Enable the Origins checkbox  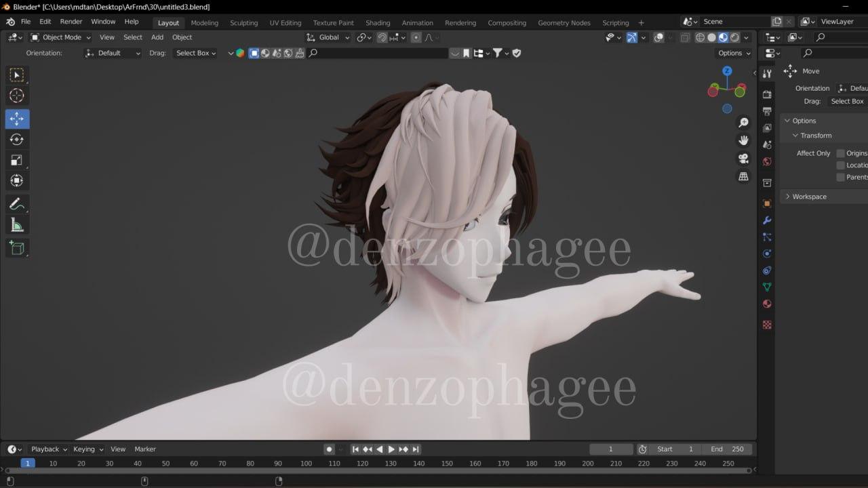[841, 153]
